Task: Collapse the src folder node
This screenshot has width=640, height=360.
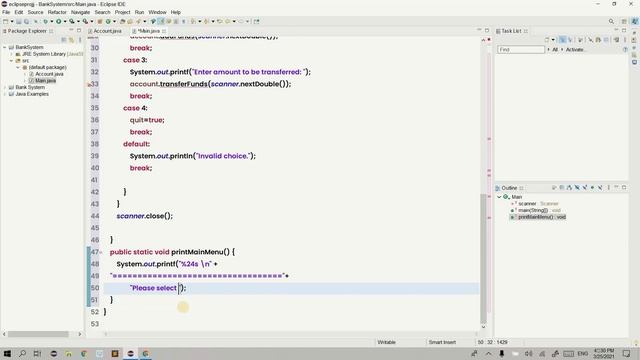Action: [11, 60]
